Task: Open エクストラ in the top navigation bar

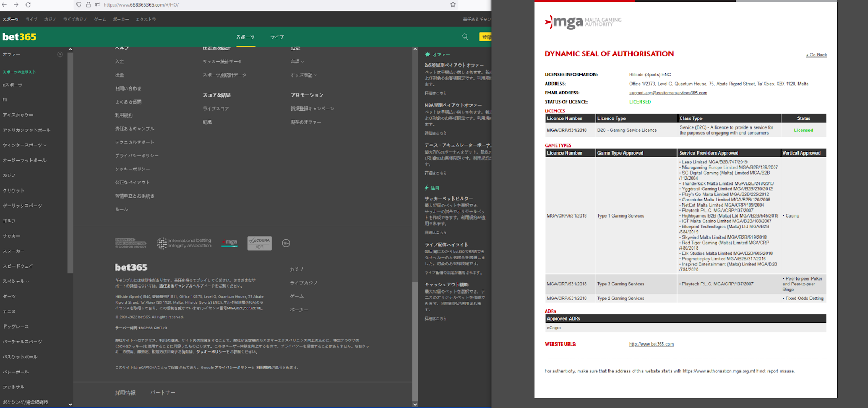Action: point(146,20)
